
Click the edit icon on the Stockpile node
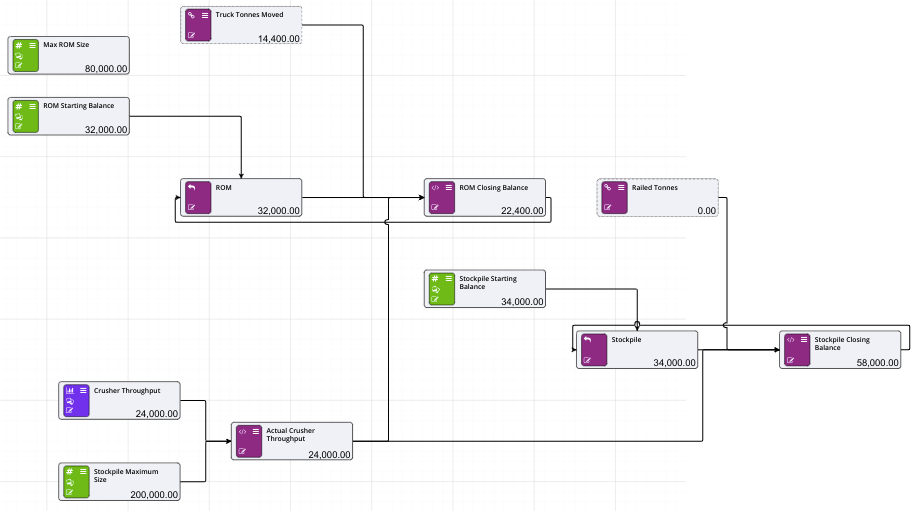(x=587, y=360)
